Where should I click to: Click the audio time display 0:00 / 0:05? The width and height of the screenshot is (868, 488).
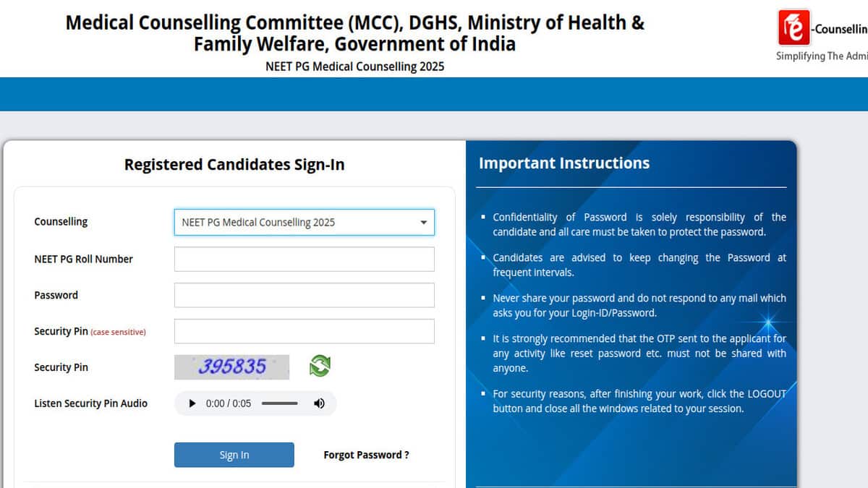click(x=229, y=403)
